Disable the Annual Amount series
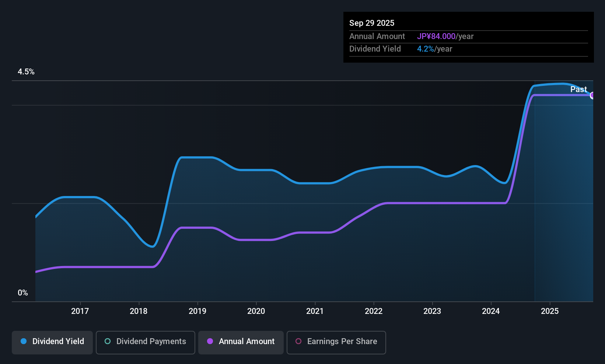Screen dimensions: 605x364 click(x=241, y=342)
